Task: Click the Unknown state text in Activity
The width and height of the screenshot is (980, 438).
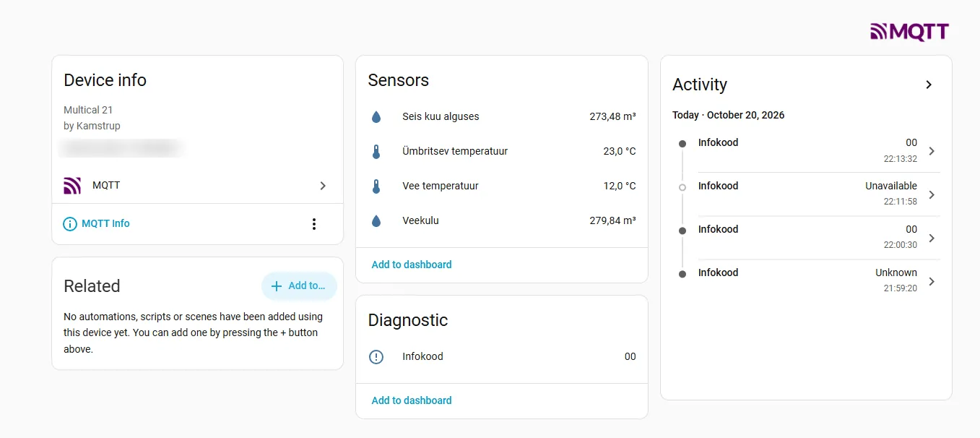Action: (896, 273)
